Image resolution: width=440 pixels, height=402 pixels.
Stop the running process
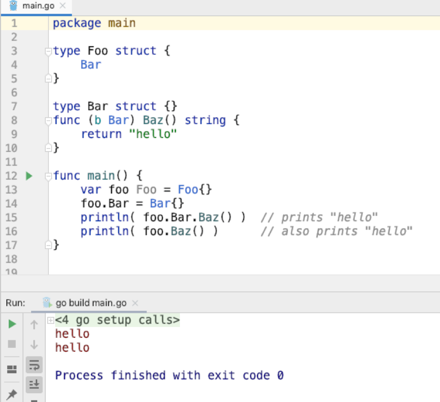click(x=12, y=344)
